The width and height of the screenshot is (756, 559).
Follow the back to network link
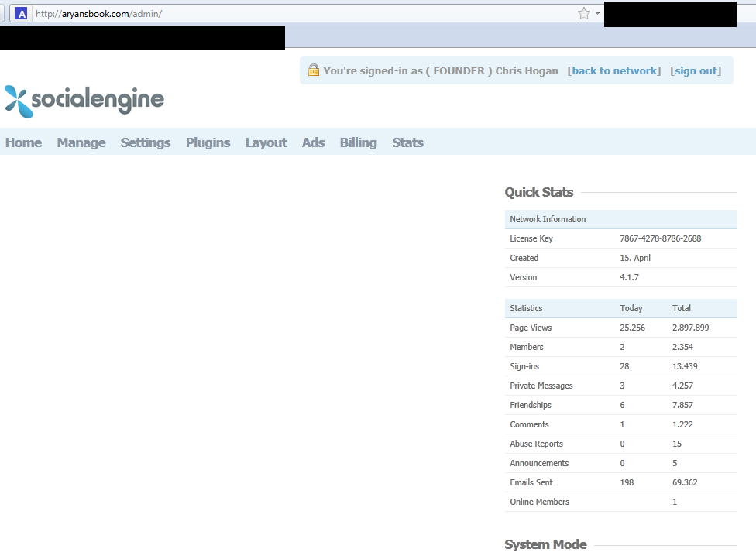(614, 70)
